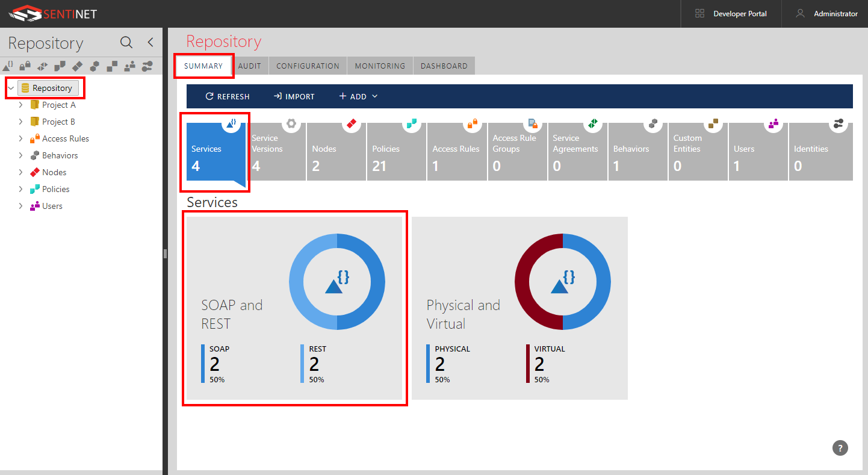Click the Access Rules lock icon in the tree

pyautogui.click(x=35, y=138)
